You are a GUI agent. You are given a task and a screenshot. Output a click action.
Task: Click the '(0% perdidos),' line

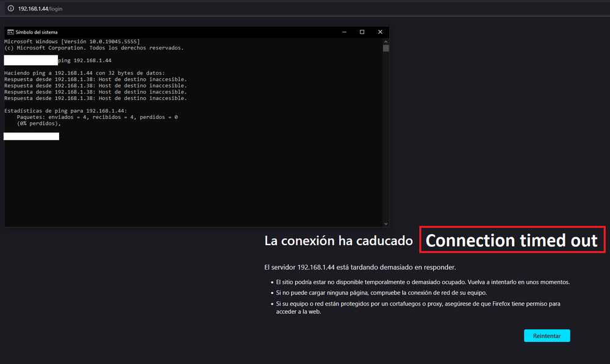point(39,123)
